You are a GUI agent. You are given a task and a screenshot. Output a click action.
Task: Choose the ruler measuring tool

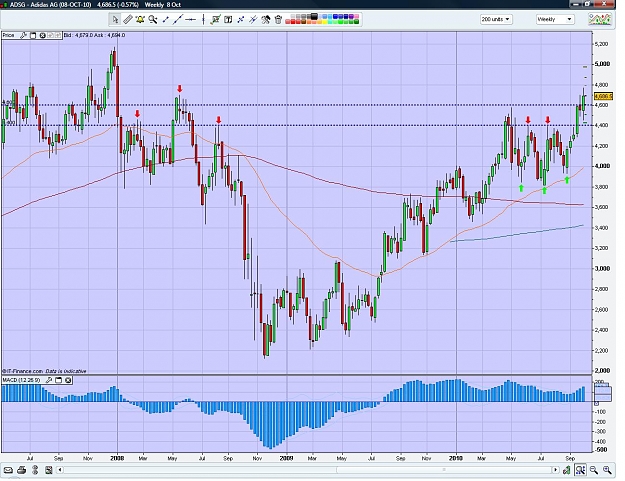128,19
